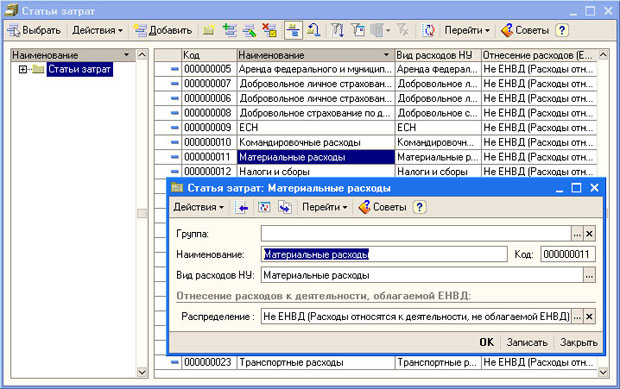Disable filter with crossed funnel icon
The height and width of the screenshot is (389, 620).
(x=403, y=30)
